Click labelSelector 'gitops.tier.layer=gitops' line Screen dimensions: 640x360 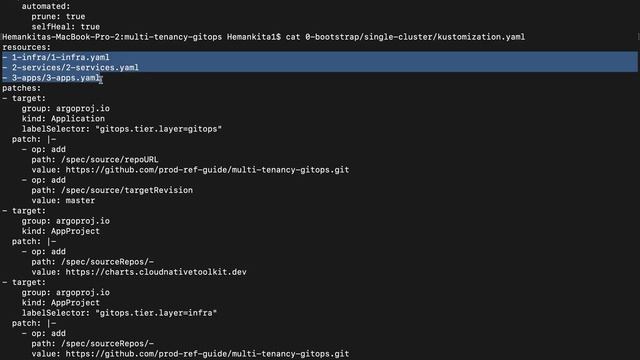[122, 129]
